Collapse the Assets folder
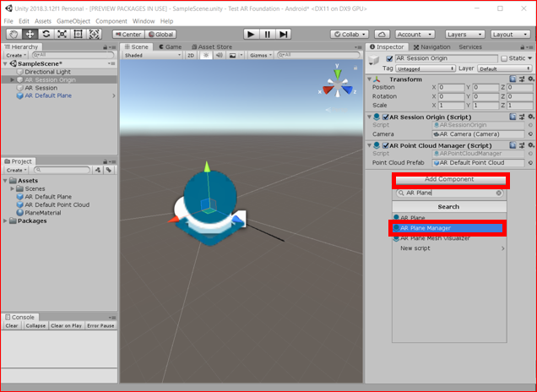 [x=5, y=181]
